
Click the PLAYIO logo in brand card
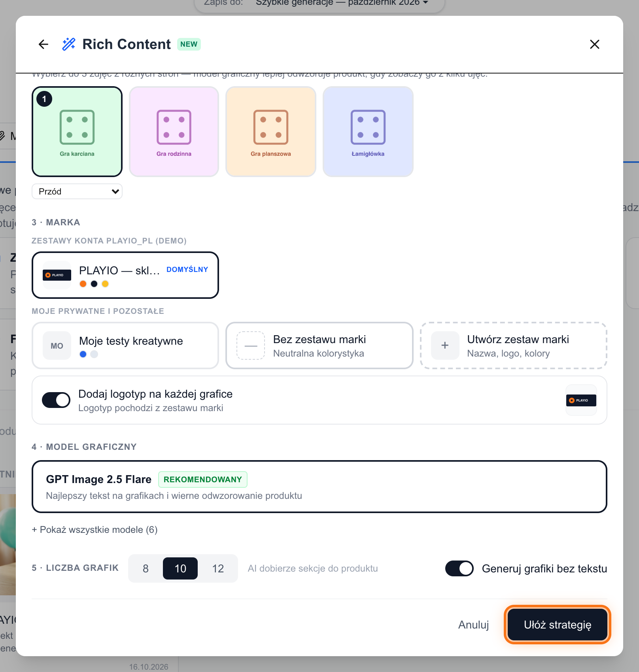click(x=57, y=275)
